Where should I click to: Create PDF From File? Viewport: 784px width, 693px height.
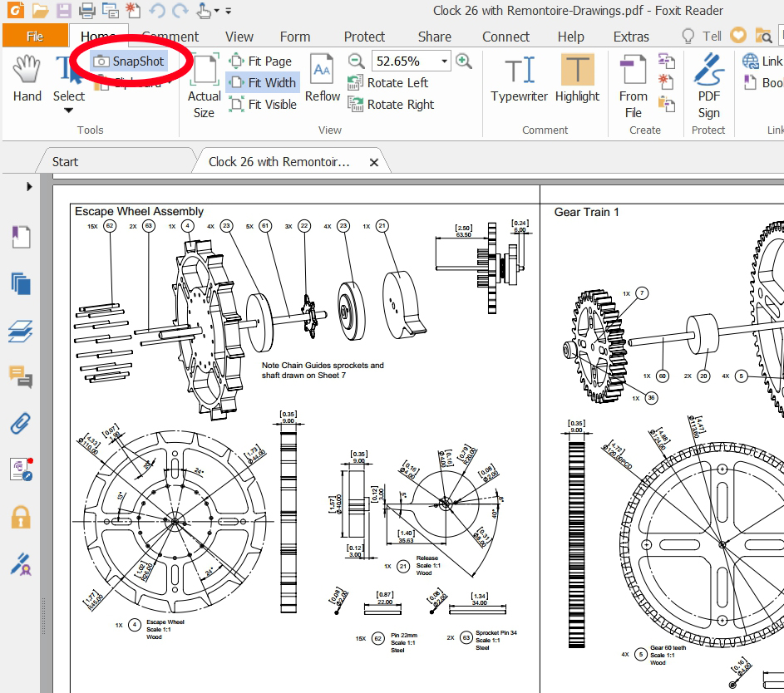pyautogui.click(x=633, y=86)
